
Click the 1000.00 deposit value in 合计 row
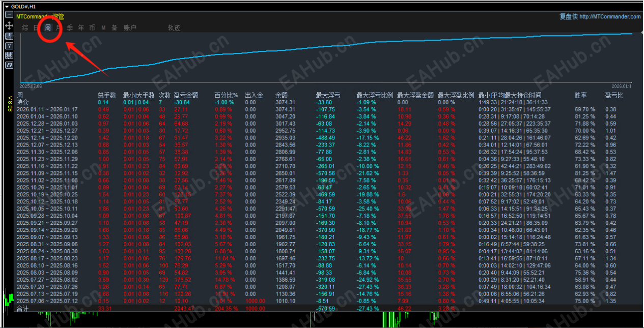(256, 309)
